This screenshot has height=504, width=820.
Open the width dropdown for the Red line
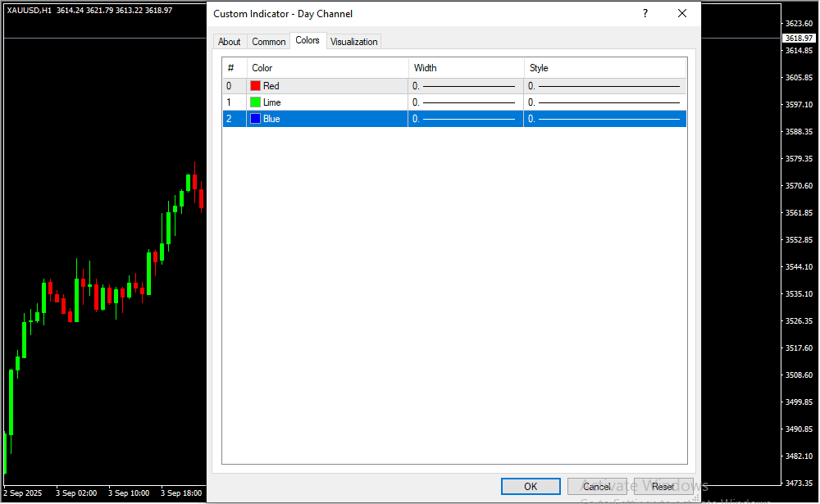(x=465, y=86)
